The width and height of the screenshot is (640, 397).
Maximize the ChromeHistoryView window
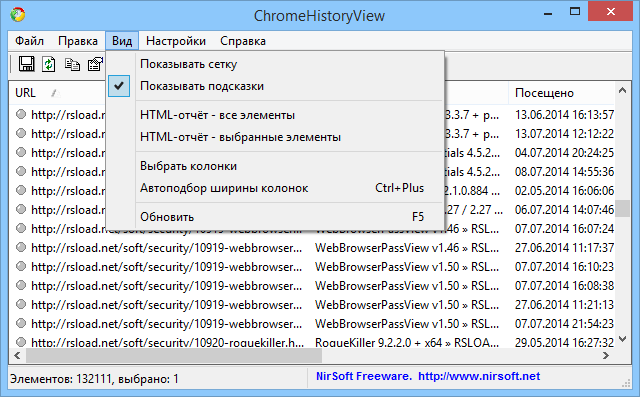point(575,12)
